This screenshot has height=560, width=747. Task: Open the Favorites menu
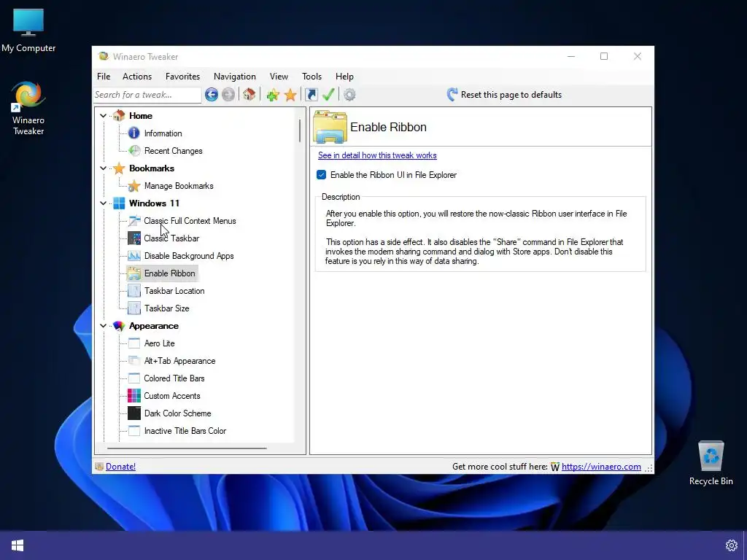(x=182, y=77)
